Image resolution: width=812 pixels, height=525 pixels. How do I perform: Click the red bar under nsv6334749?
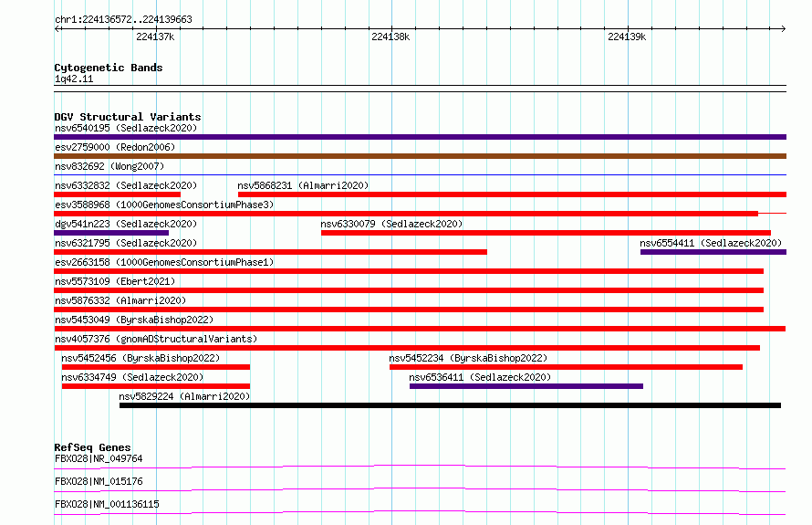coord(156,386)
